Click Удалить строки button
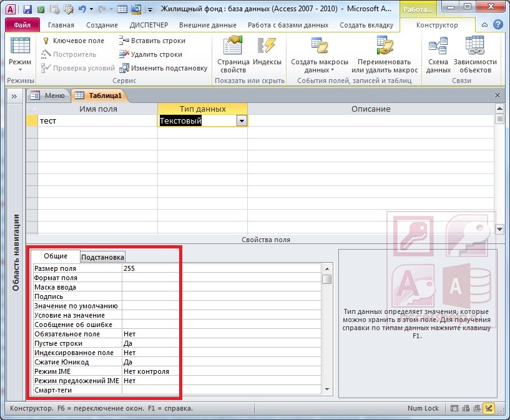Image resolution: width=510 pixels, height=420 pixels. [x=150, y=54]
